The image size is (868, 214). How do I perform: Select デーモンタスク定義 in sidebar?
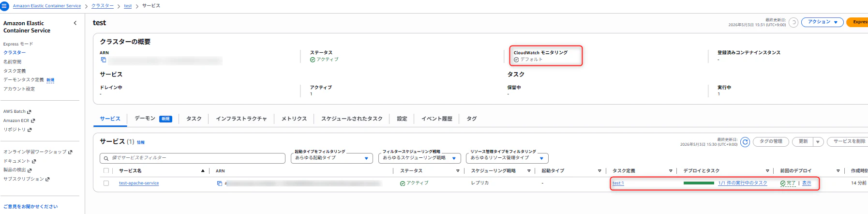point(24,80)
